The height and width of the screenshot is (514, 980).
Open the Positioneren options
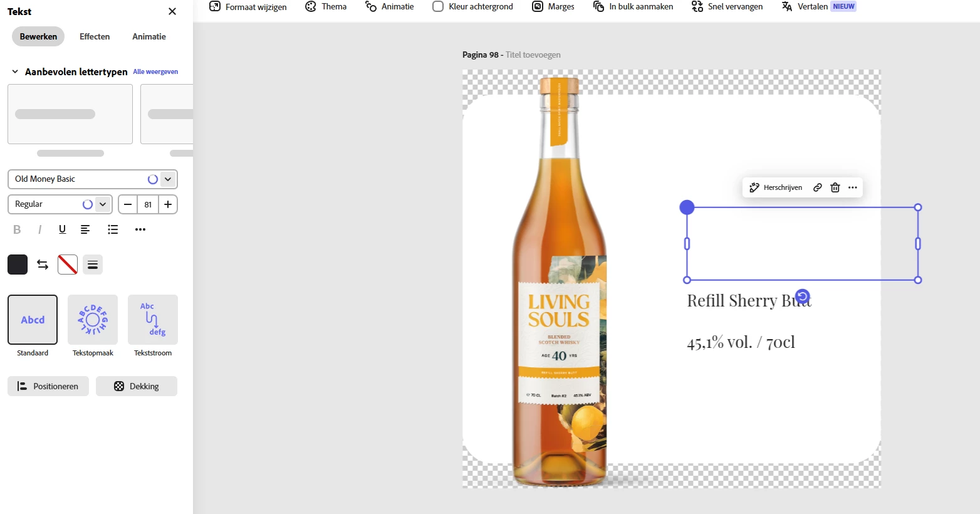[48, 386]
